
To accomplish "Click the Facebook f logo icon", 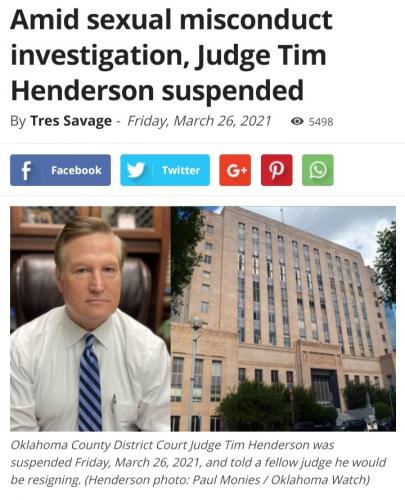I will point(26,170).
